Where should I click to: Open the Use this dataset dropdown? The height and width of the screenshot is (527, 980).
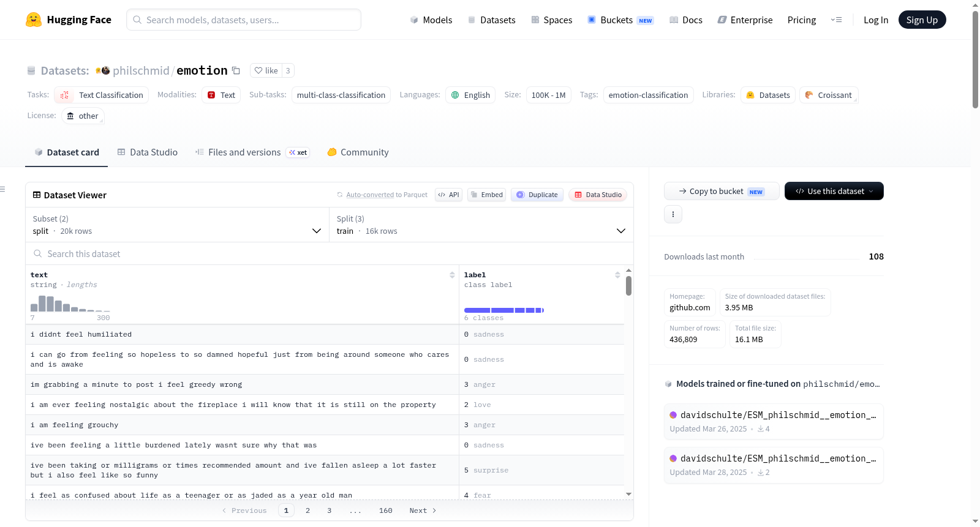click(834, 191)
